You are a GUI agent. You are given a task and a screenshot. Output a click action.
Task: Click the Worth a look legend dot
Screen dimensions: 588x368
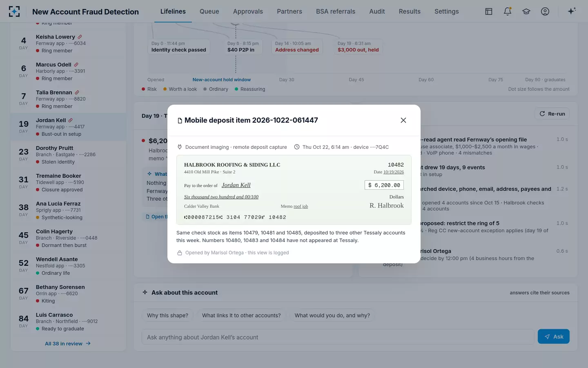165,89
